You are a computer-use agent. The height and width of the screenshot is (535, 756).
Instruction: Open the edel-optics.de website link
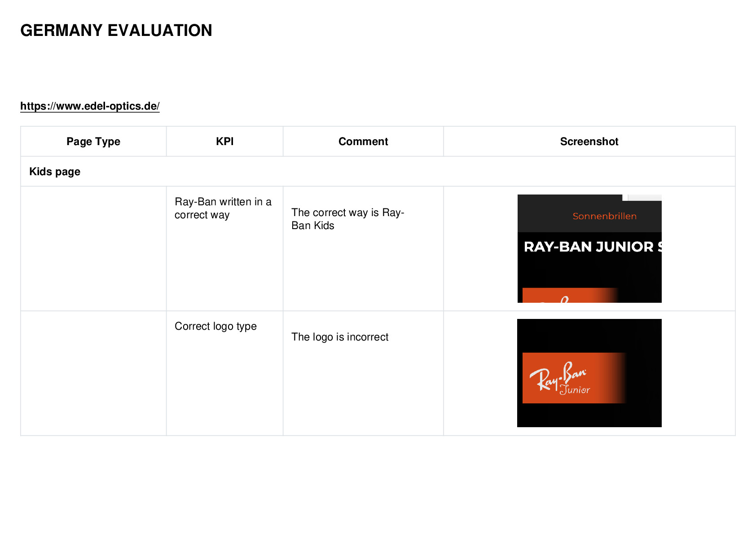point(90,106)
